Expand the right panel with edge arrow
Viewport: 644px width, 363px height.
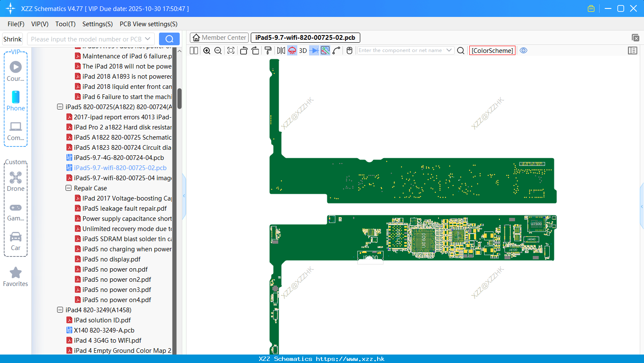tap(642, 206)
